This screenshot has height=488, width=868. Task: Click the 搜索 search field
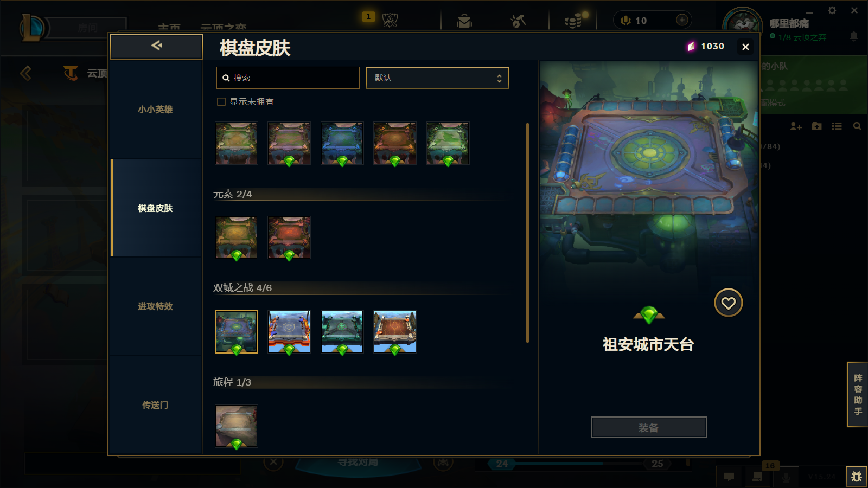click(x=288, y=78)
